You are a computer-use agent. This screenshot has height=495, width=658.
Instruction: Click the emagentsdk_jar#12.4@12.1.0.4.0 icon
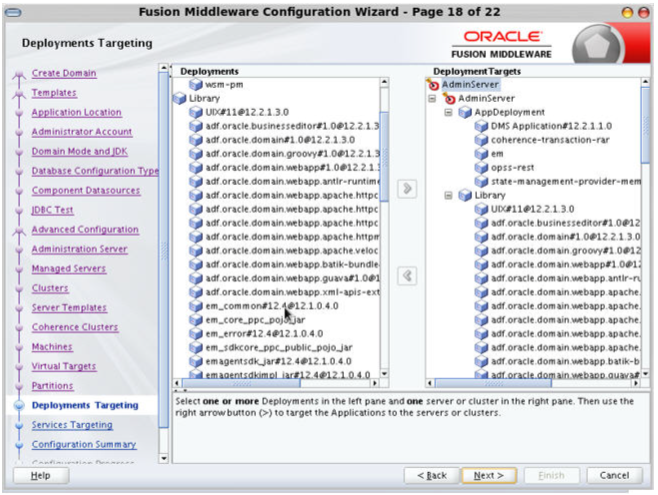(196, 361)
